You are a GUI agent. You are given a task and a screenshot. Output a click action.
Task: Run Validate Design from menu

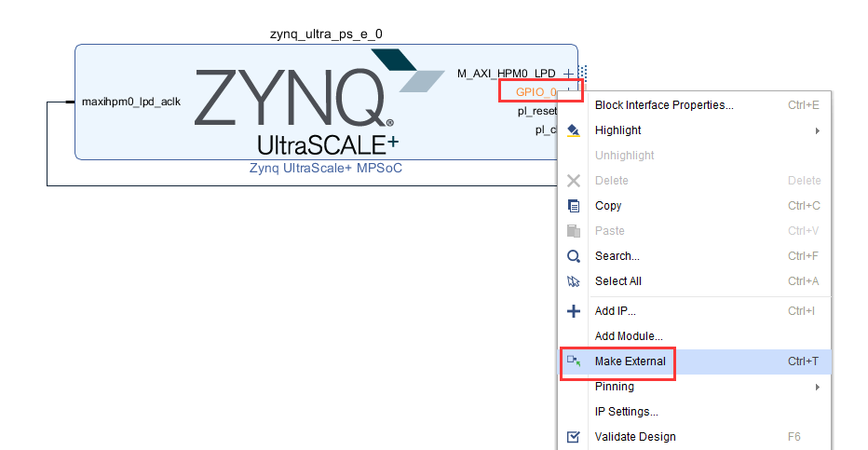click(694, 437)
